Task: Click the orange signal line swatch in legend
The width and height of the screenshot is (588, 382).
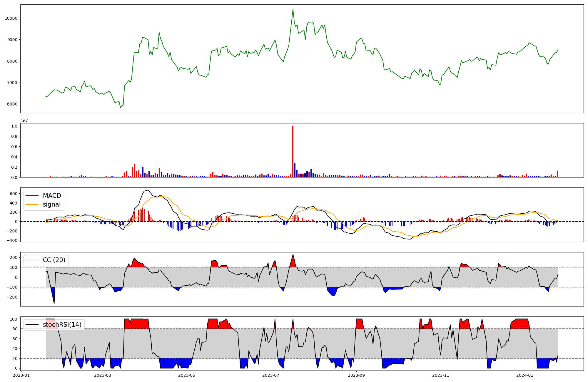Action: [32, 205]
